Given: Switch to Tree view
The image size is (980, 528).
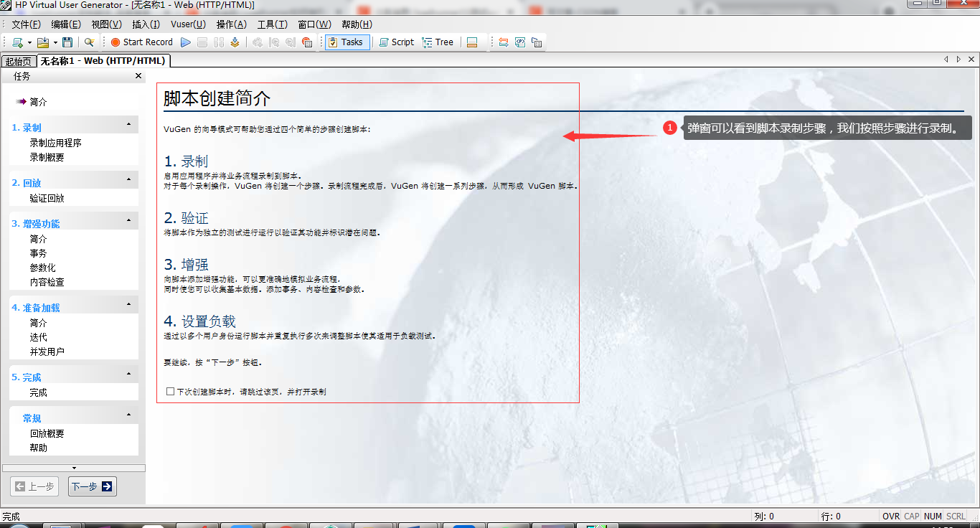Looking at the screenshot, I should pyautogui.click(x=438, y=42).
